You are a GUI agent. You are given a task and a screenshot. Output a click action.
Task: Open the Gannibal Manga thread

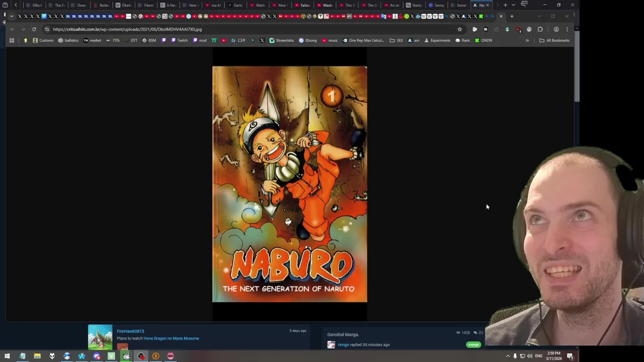[x=343, y=334]
